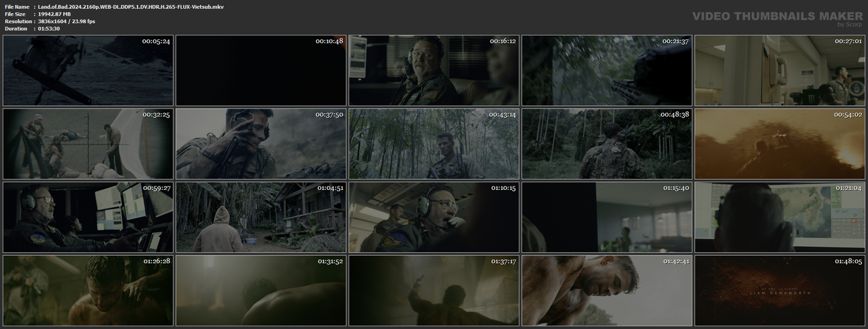Select the thumbnail stamped 01:15:40
868x329 pixels.
click(607, 217)
